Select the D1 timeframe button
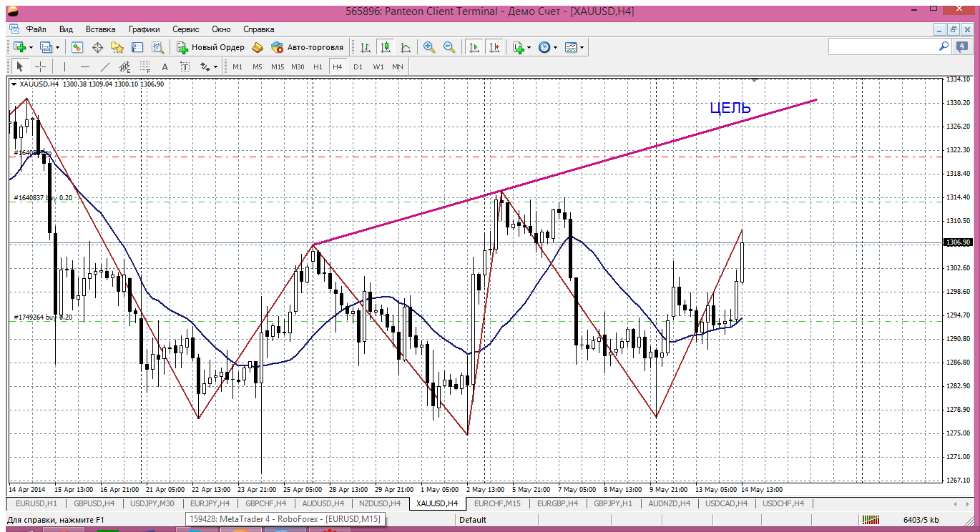This screenshot has height=532, width=980. (x=358, y=66)
